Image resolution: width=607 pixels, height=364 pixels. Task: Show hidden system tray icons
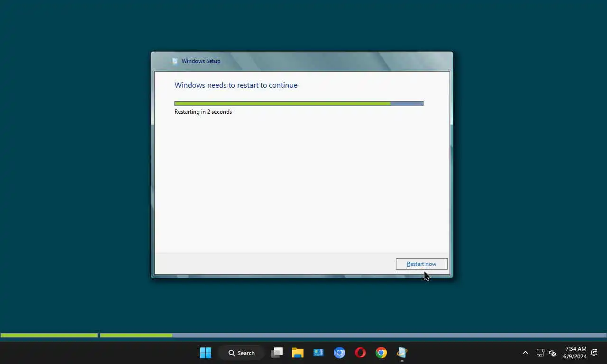click(x=525, y=353)
